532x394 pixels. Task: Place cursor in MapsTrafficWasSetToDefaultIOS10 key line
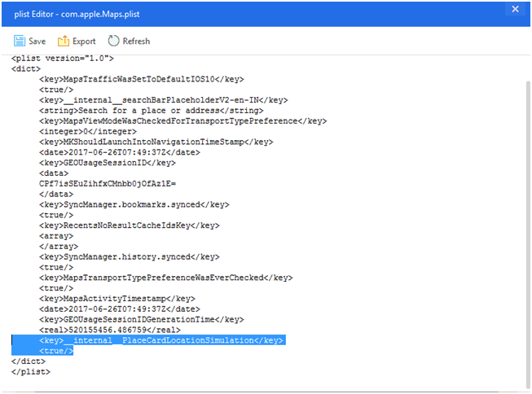pyautogui.click(x=142, y=79)
